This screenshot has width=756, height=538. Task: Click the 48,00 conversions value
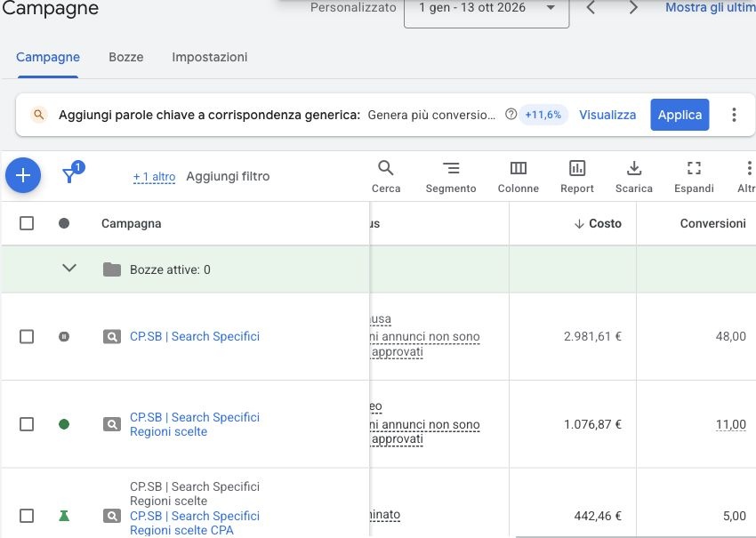(731, 336)
